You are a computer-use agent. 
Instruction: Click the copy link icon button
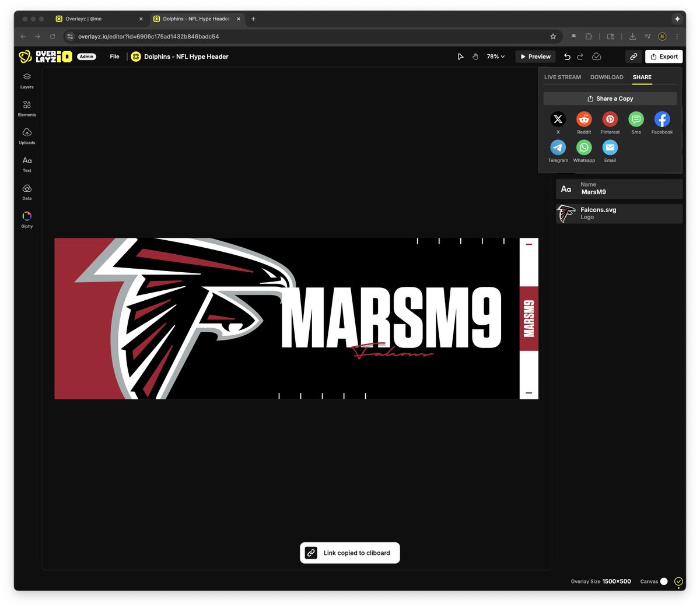633,57
